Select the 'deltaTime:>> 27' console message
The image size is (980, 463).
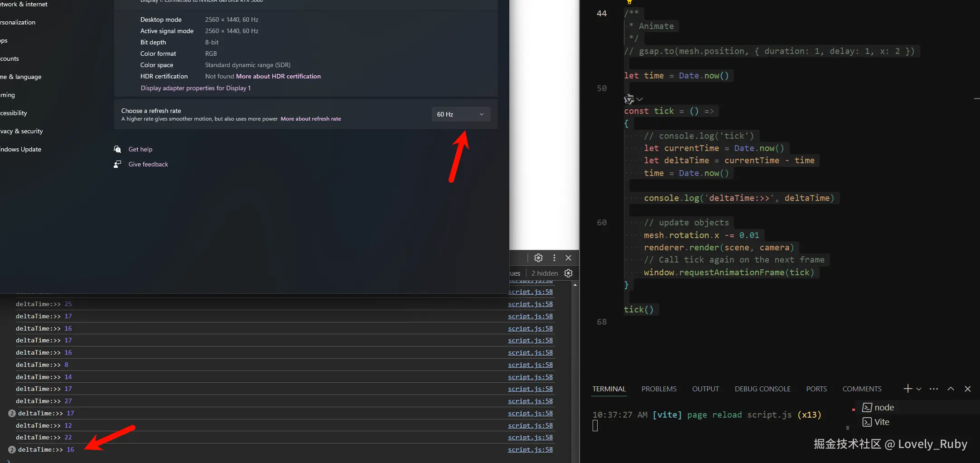tap(44, 401)
